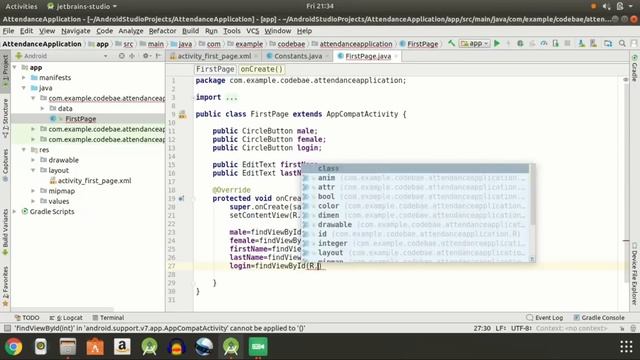Open the Project panel gear settings
Viewport: 640px width, 360px height.
tap(146, 56)
